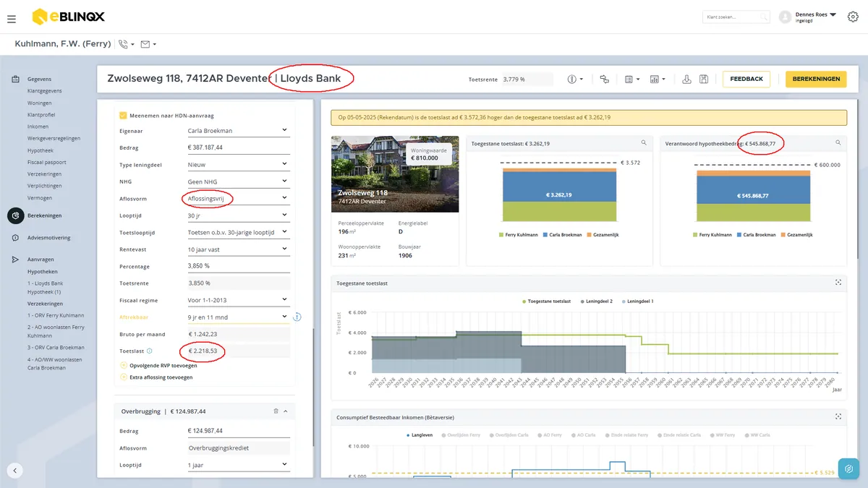Viewport: 868px width, 488px height.
Task: Collapse the Overbrugging section
Action: pyautogui.click(x=286, y=411)
